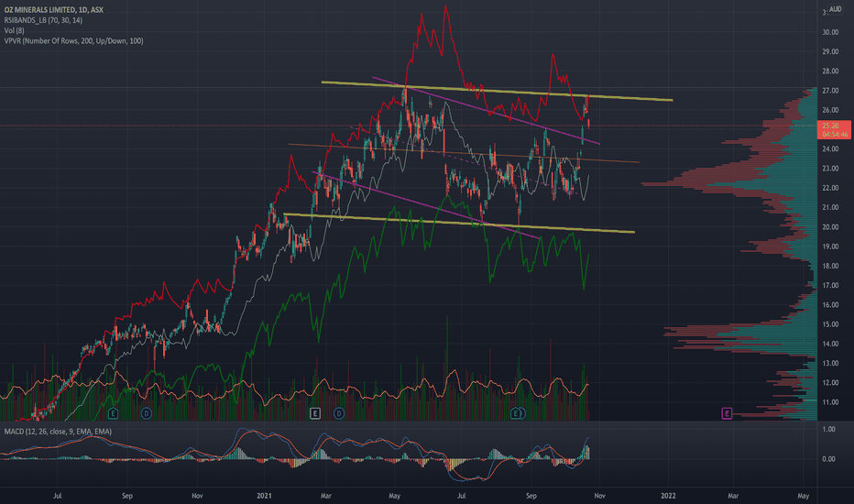Open the dividend marker before November 2020
Viewport: 854px width, 504px height.
(x=146, y=413)
